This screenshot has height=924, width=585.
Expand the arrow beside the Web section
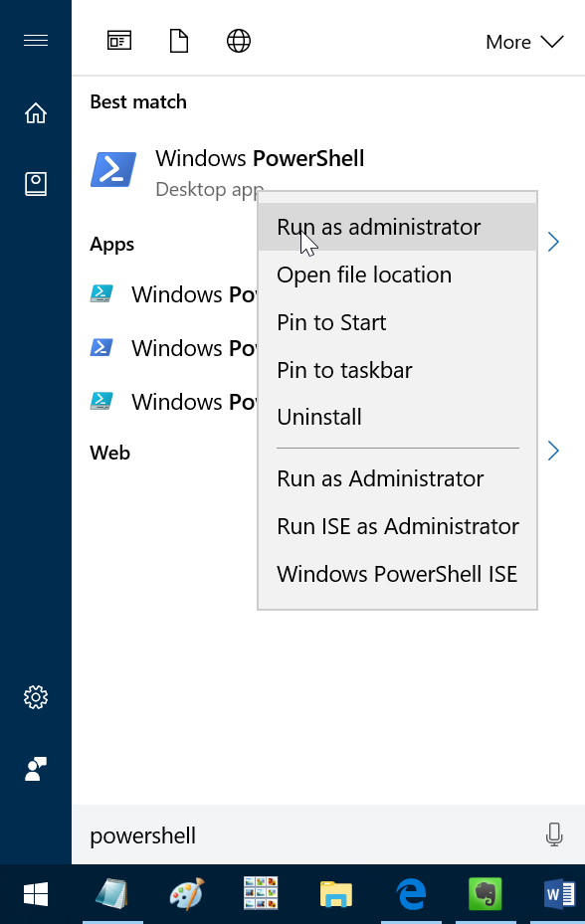pos(553,451)
